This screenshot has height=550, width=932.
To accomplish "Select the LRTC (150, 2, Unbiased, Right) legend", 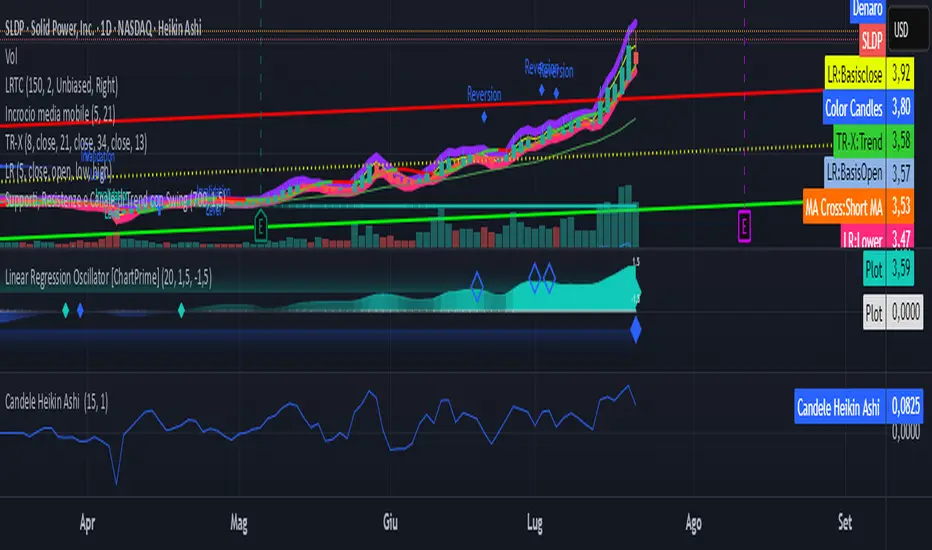I will click(x=61, y=86).
